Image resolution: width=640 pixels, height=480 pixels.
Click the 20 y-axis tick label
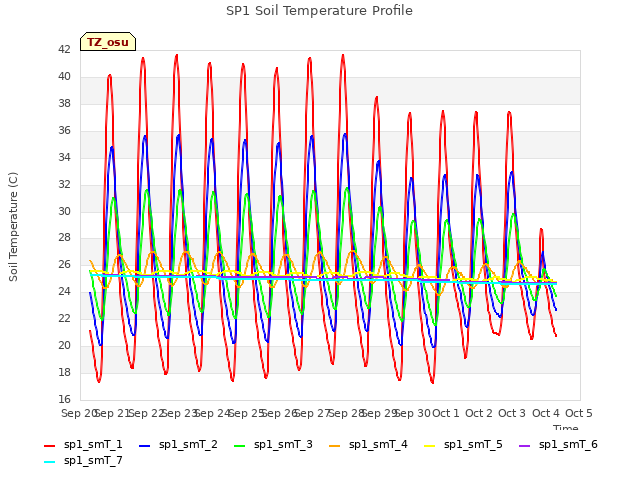coord(64,345)
